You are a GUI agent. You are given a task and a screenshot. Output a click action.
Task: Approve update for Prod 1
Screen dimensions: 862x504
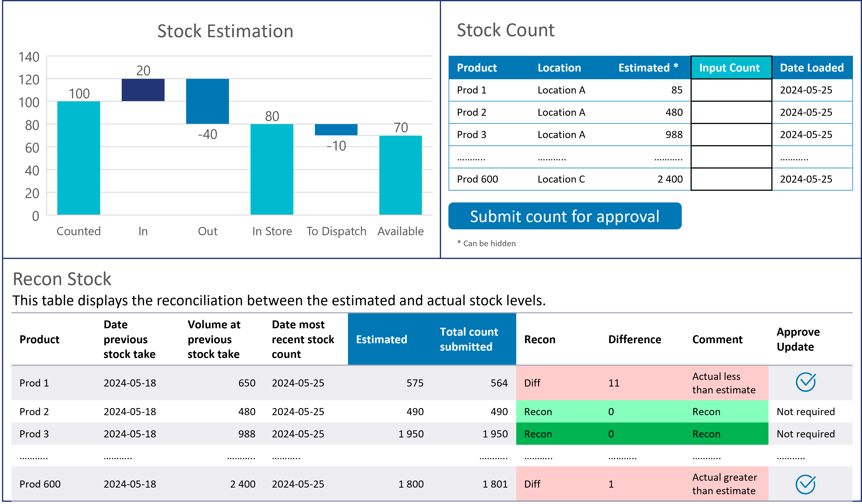click(806, 383)
